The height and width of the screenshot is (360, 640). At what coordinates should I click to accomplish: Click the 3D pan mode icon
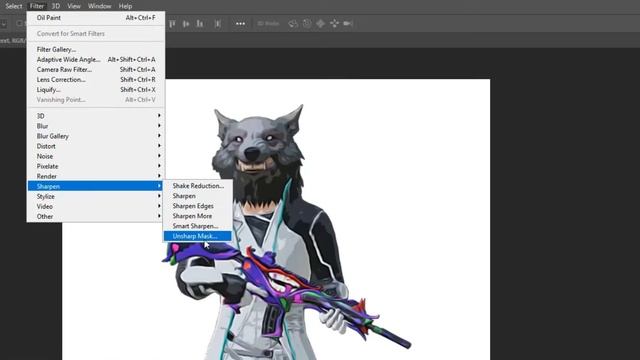320,24
